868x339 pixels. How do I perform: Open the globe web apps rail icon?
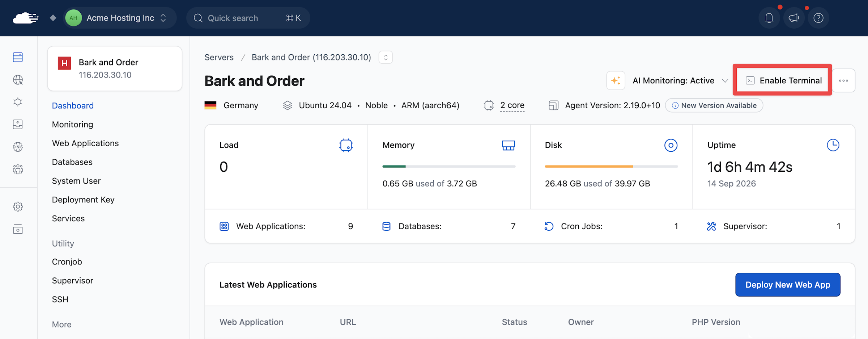(x=18, y=80)
